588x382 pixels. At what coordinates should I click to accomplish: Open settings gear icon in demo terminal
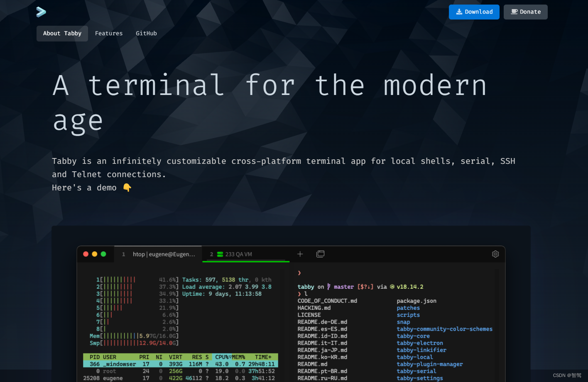click(x=495, y=254)
